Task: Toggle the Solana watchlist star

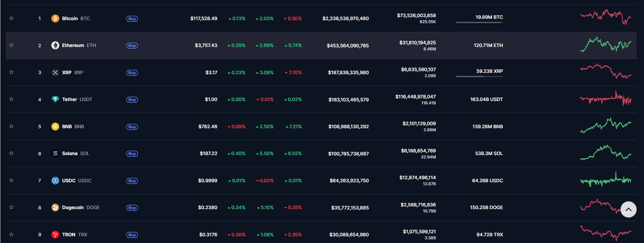Action: pyautogui.click(x=11, y=153)
